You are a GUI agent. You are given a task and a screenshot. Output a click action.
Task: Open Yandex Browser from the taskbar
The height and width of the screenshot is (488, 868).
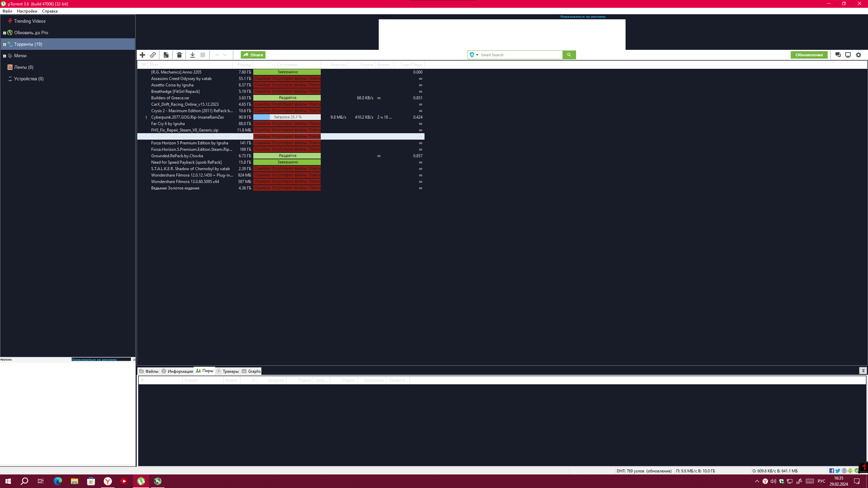[108, 481]
